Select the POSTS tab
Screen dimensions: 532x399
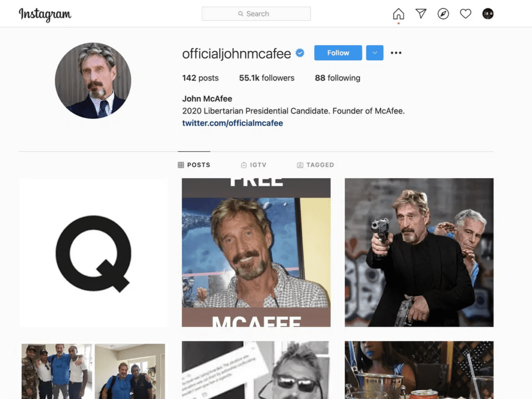coord(194,165)
